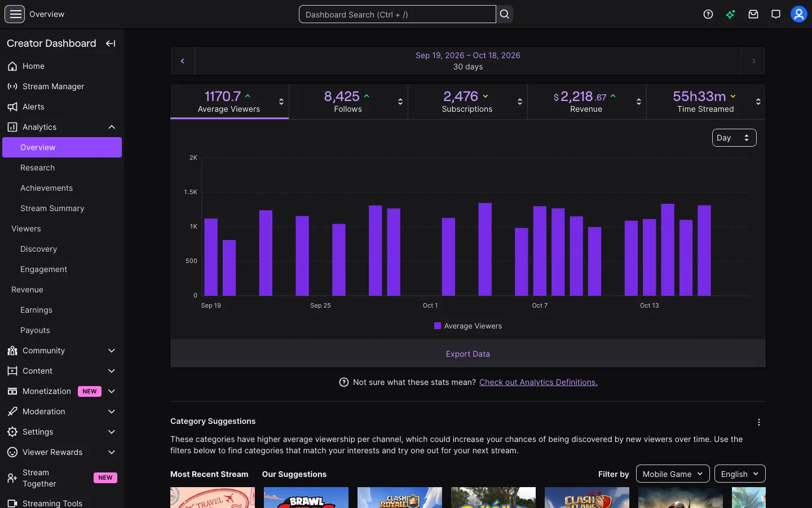The image size is (812, 508).
Task: Select the Time Streamed metric tab
Action: [x=706, y=102]
